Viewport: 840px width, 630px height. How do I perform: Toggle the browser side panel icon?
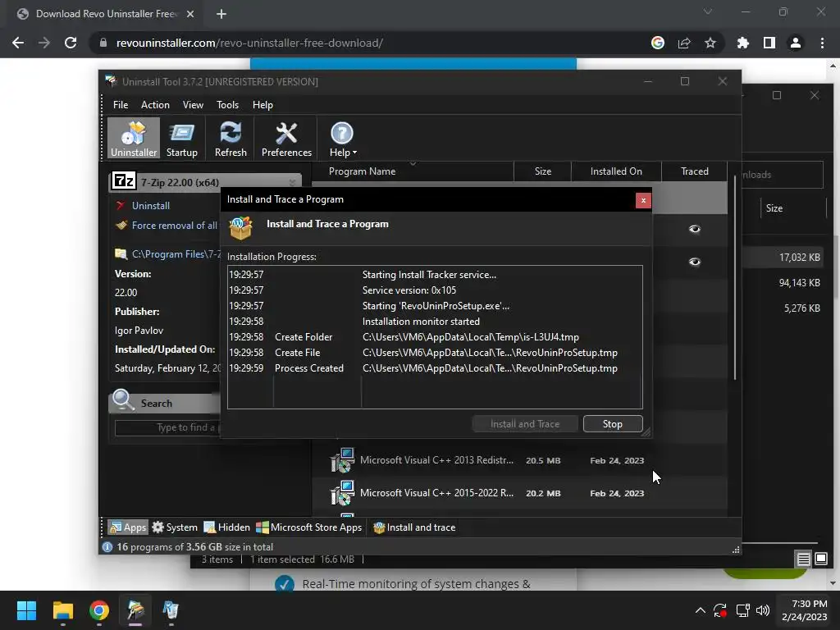[x=769, y=43]
